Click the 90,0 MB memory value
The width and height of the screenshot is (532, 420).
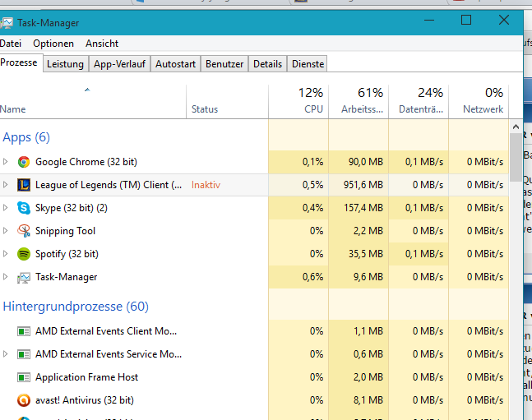tap(366, 162)
